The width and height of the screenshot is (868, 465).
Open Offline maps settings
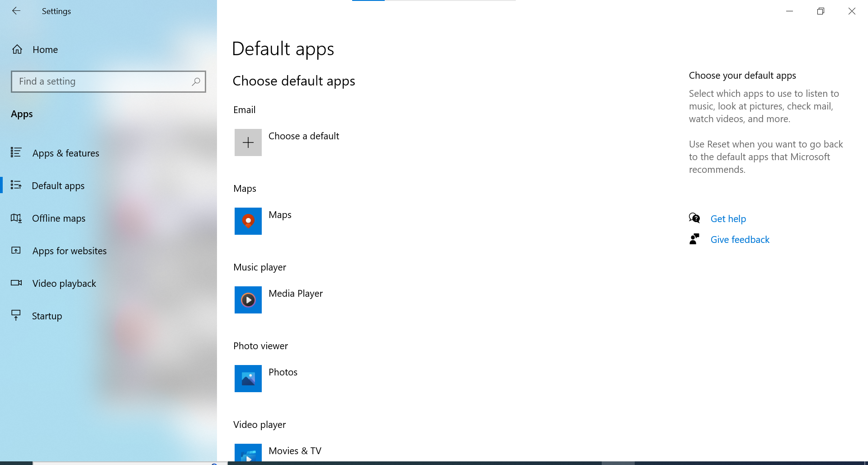point(58,218)
